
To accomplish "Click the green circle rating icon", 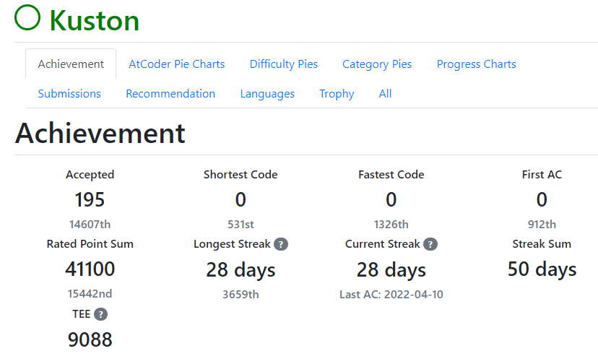I will [x=27, y=17].
